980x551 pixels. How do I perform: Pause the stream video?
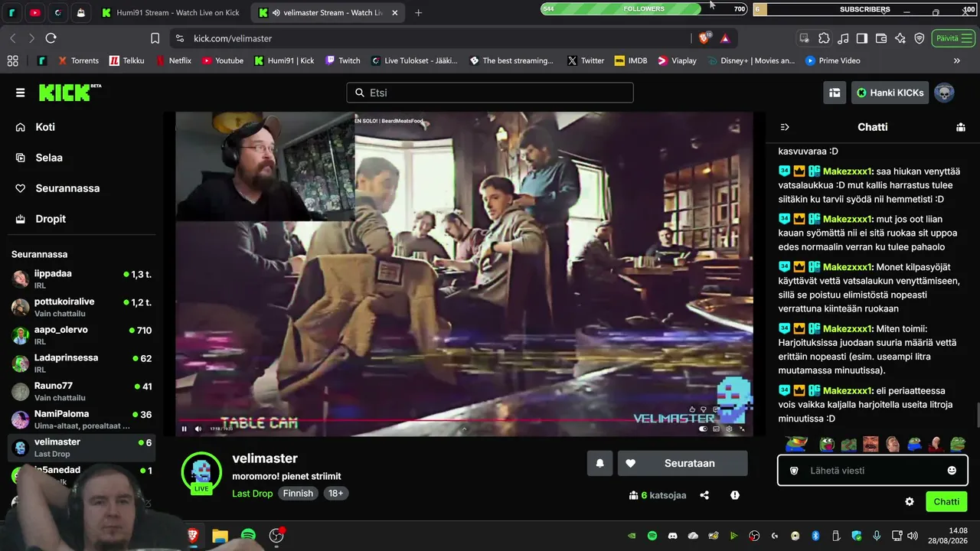[x=184, y=429]
